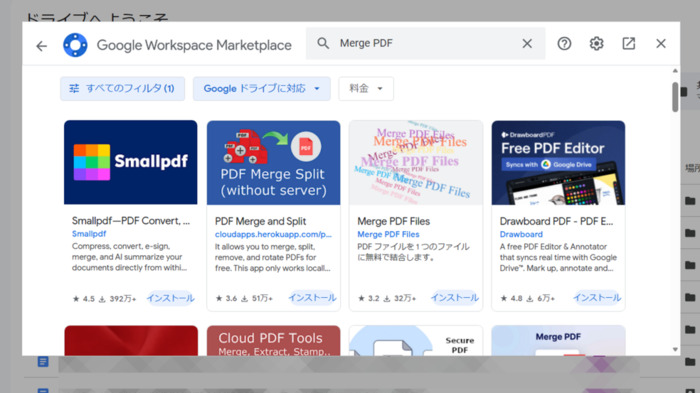700x393 pixels.
Task: Open the help question mark icon
Action: tap(564, 43)
